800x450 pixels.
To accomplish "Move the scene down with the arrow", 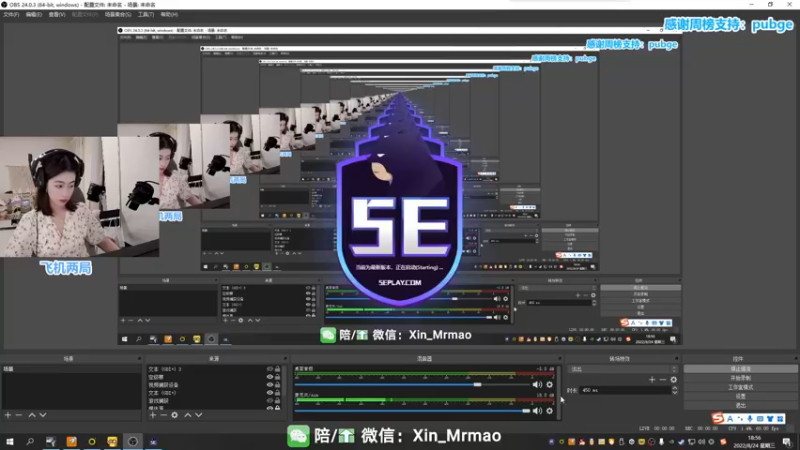I will pyautogui.click(x=43, y=415).
